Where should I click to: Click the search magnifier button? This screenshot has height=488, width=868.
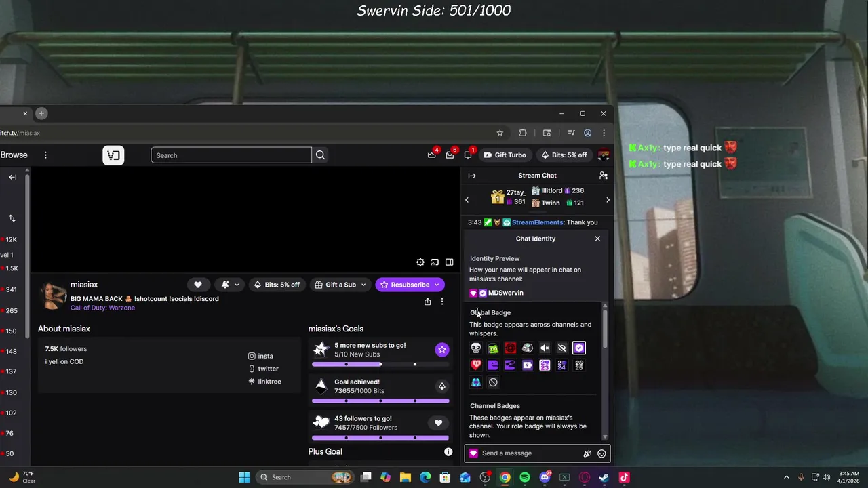point(320,155)
